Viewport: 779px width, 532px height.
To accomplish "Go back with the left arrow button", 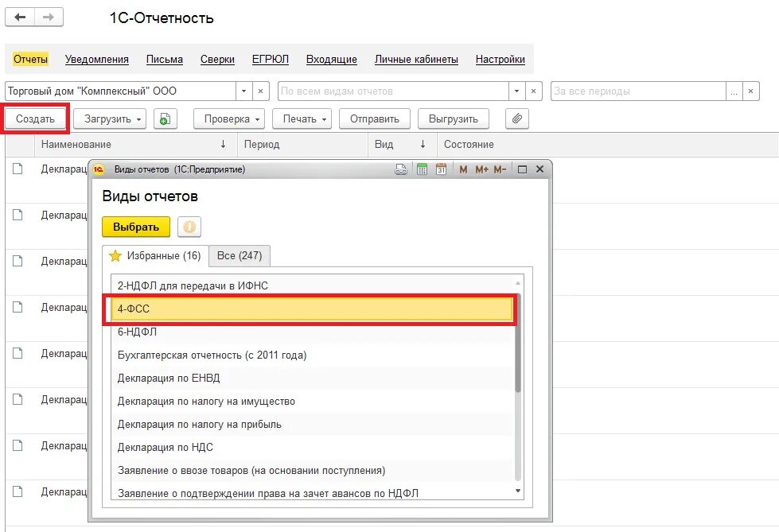I will (x=20, y=17).
